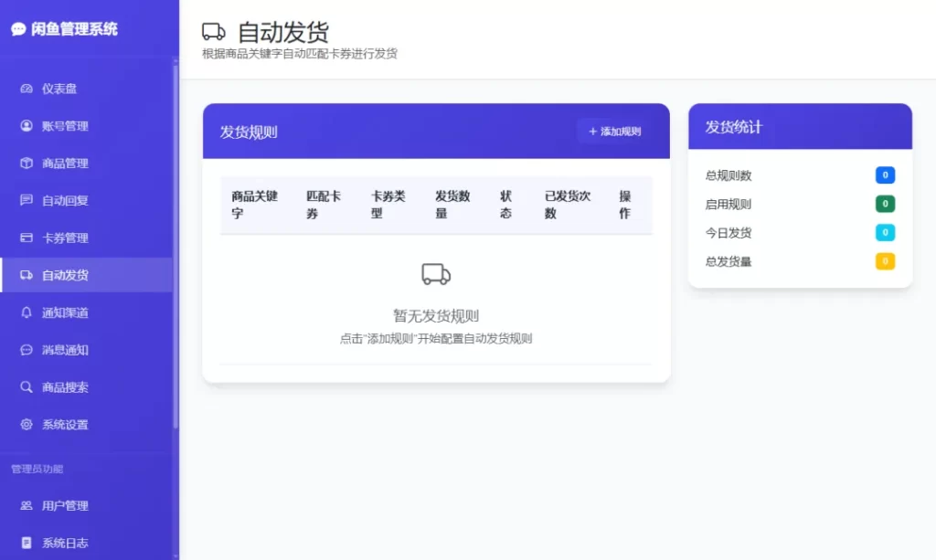Click the 添加规则 button to add a rule

pos(613,131)
